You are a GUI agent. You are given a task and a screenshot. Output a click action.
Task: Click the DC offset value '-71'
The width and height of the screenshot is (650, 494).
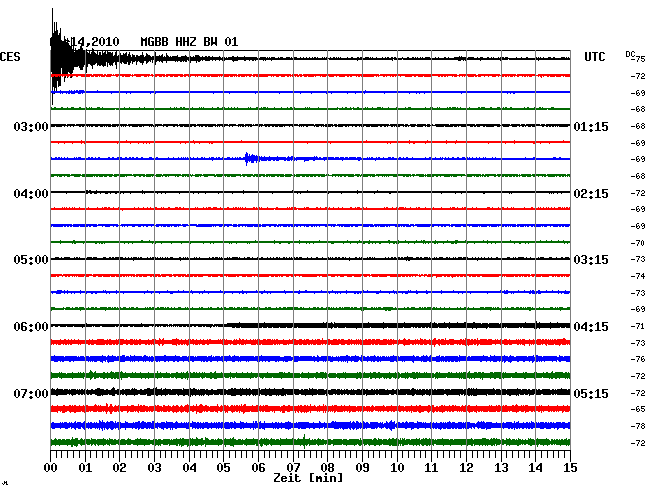tap(638, 326)
